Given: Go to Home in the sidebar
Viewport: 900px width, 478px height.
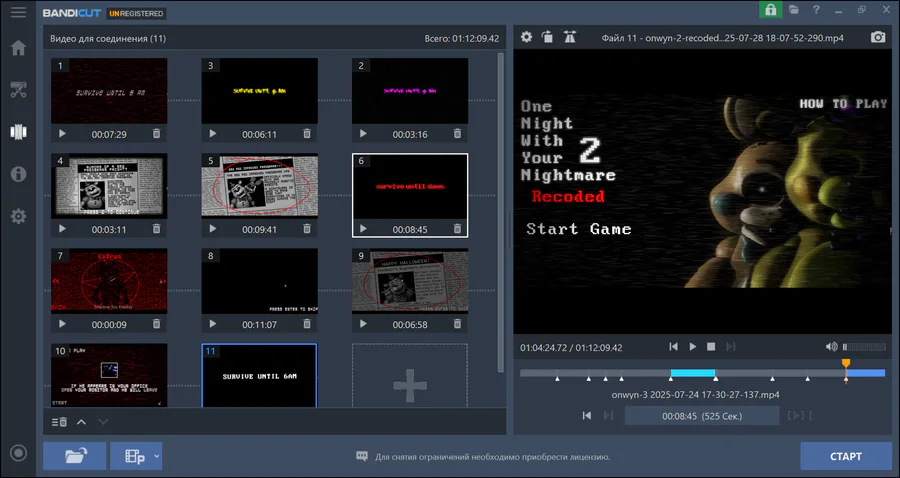Looking at the screenshot, I should tap(18, 48).
